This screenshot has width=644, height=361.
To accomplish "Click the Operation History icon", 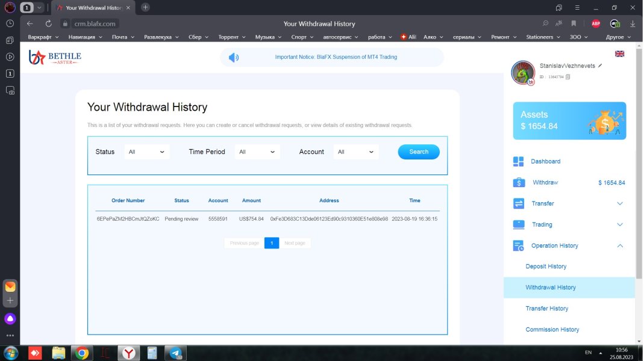I will (518, 245).
